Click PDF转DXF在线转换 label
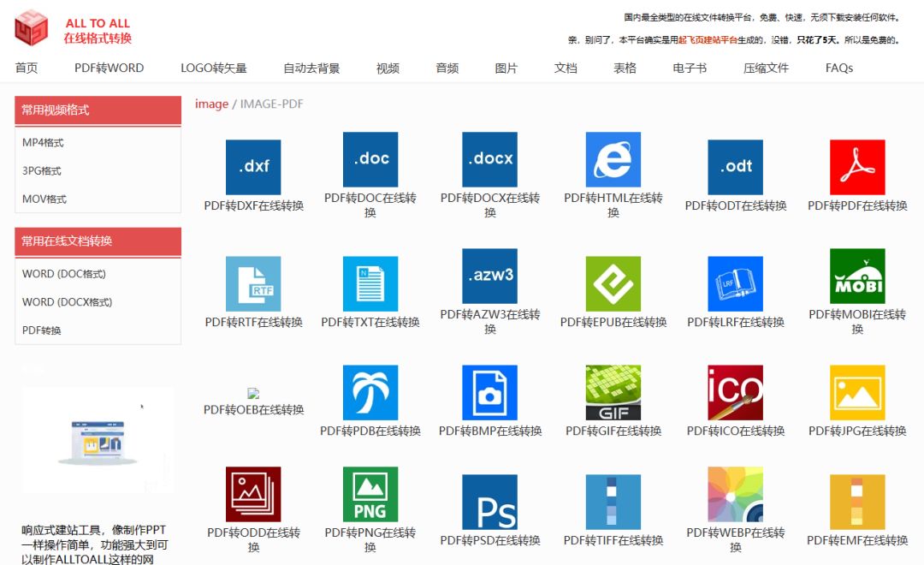924x565 pixels. point(253,205)
